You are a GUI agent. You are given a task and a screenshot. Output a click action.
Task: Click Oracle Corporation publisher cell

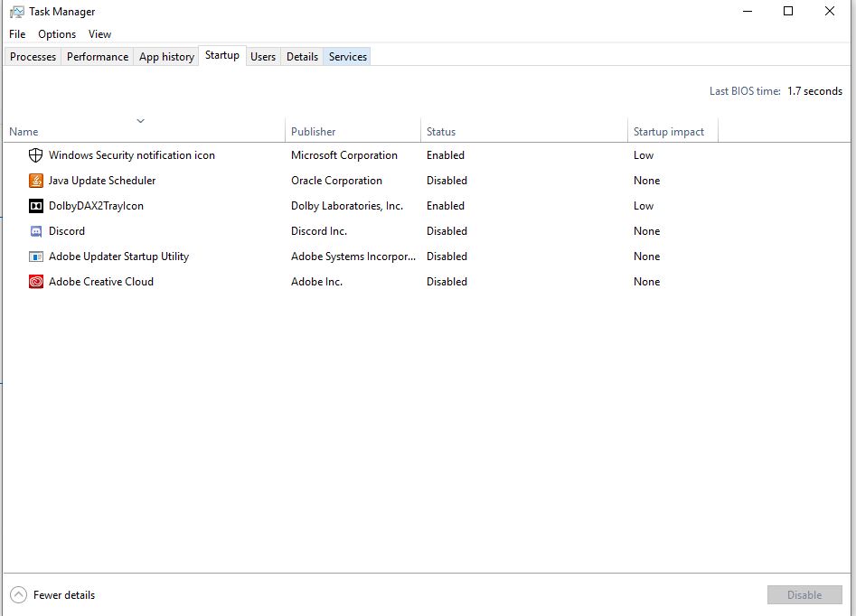336,181
